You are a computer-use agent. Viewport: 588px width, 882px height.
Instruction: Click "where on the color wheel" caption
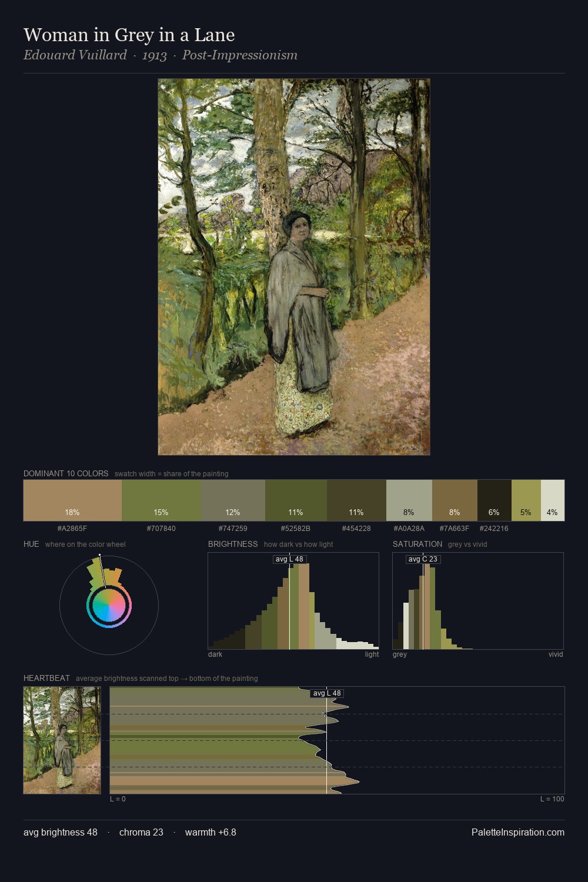click(x=85, y=544)
